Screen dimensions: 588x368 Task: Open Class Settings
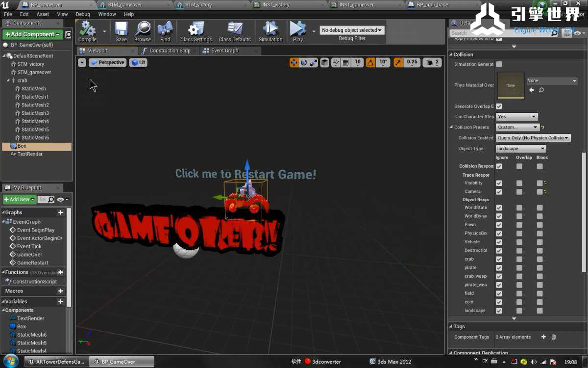(x=196, y=31)
